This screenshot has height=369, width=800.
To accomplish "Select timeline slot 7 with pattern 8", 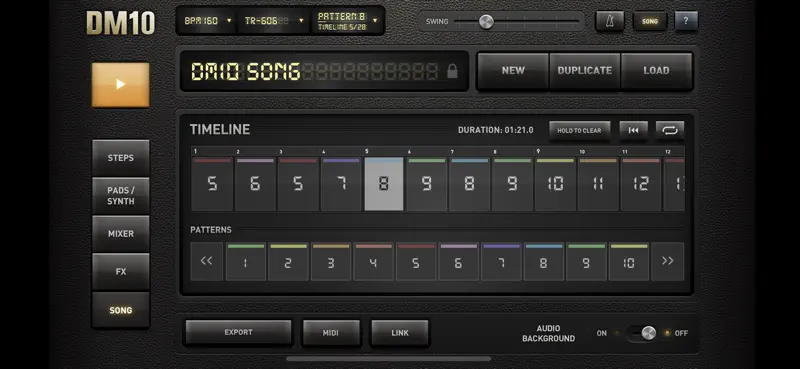I will 469,184.
